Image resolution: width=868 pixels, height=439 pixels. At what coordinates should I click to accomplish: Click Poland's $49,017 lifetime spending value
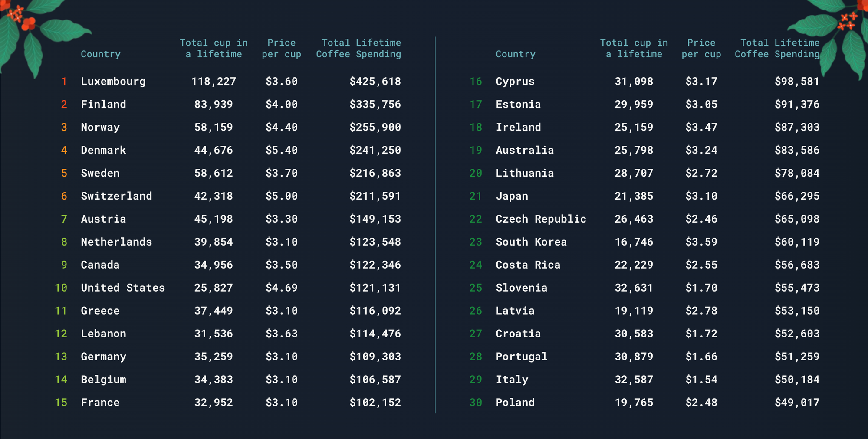pos(797,403)
